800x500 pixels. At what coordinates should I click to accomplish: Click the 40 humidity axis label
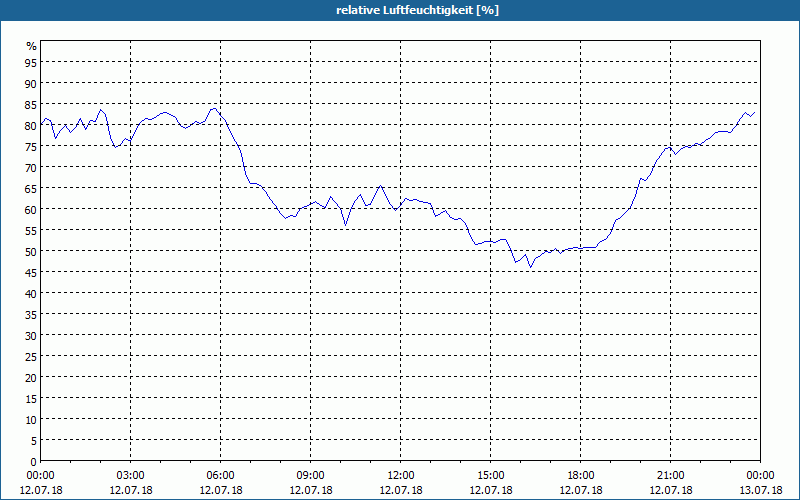(31, 293)
